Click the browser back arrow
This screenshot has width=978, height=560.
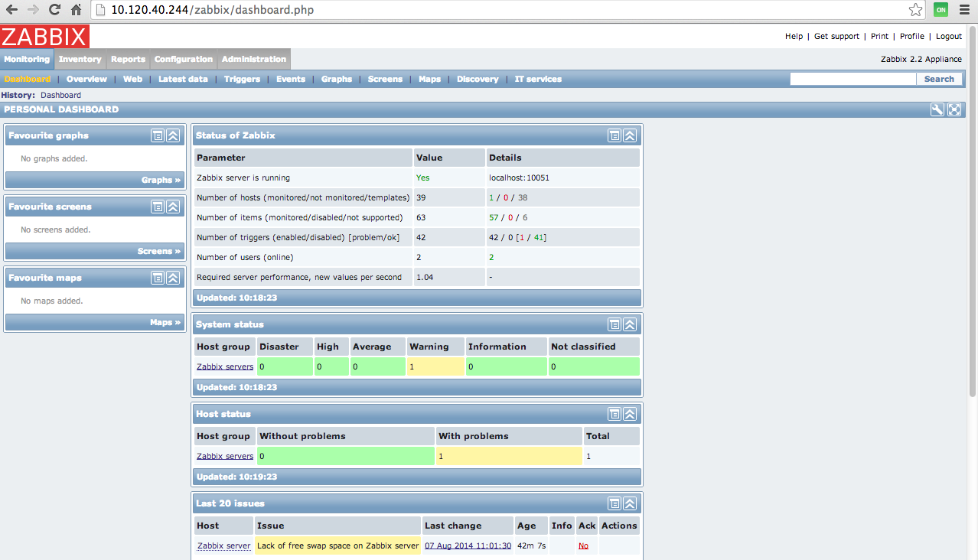(12, 10)
